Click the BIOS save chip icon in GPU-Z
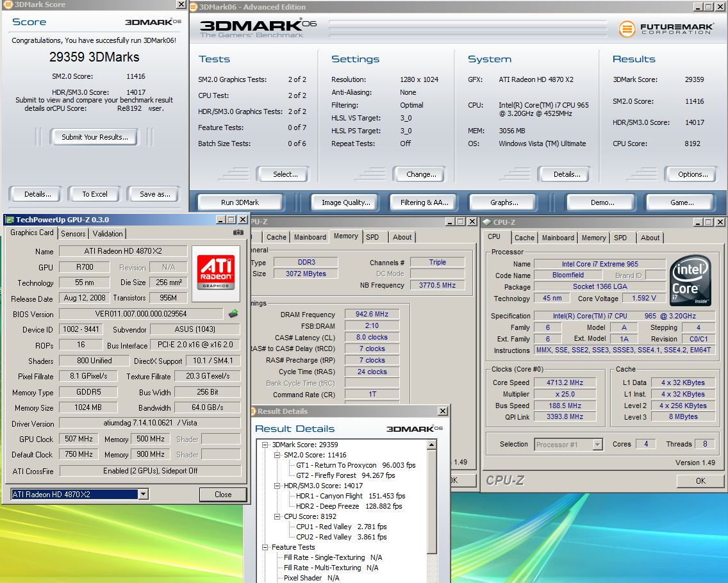This screenshot has width=728, height=583. pyautogui.click(x=233, y=314)
